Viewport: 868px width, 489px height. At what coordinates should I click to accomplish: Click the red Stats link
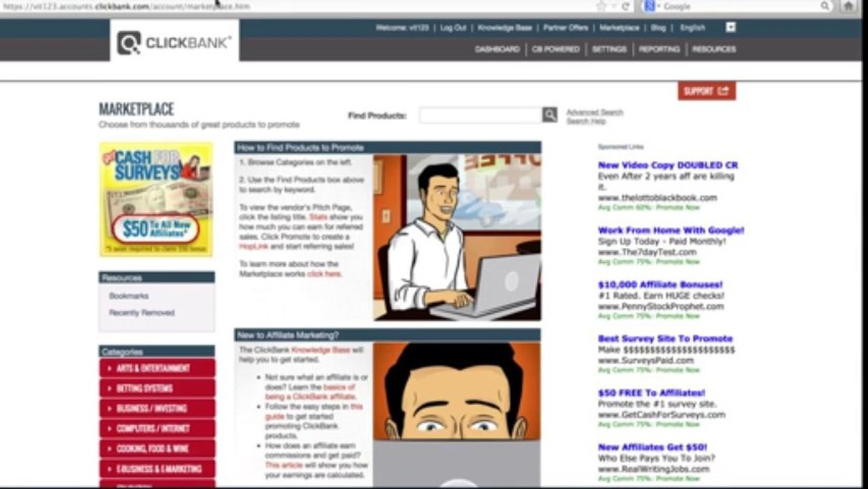318,217
